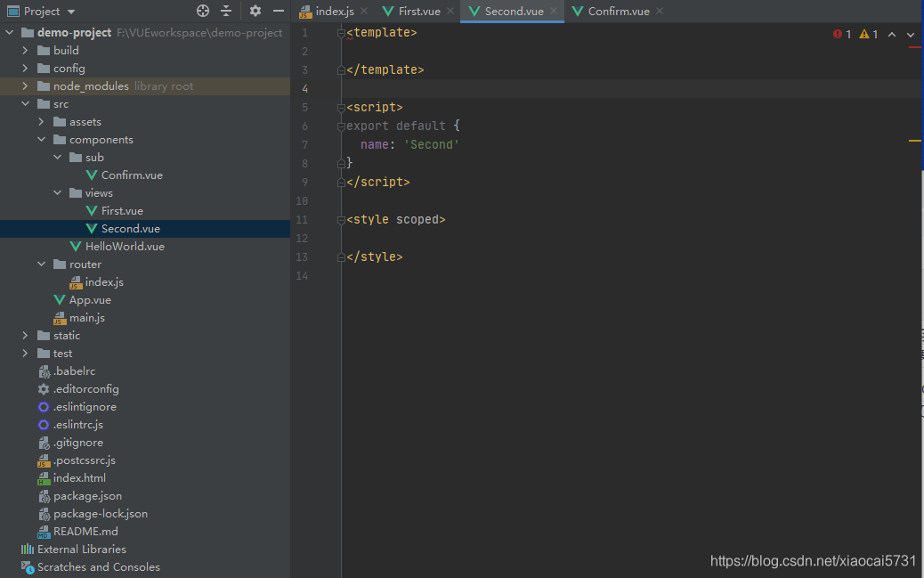Screen dimensions: 924x578
Task: Collapse the components folder
Action: [41, 140]
